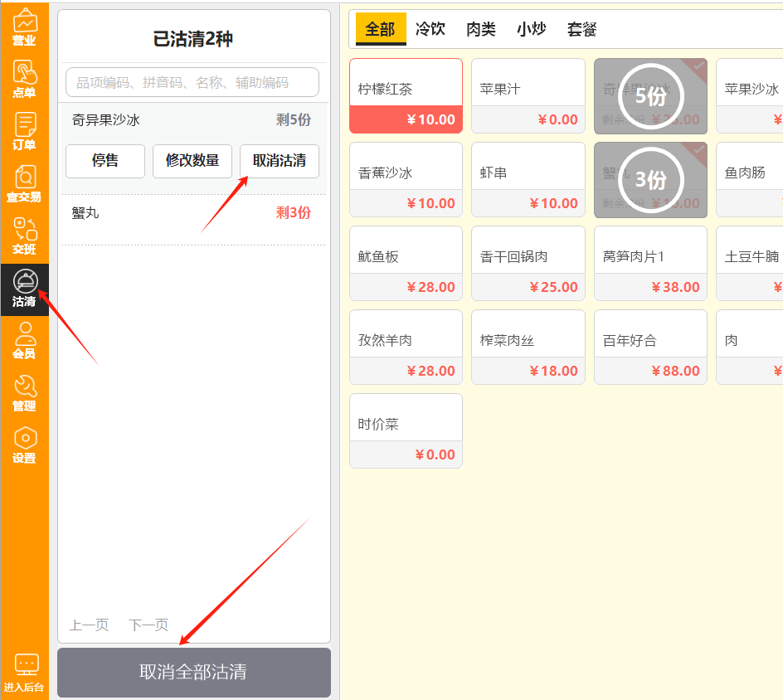This screenshot has height=700, width=783.
Task: Select the greyed 3份 蟹丸 card
Action: (650, 180)
